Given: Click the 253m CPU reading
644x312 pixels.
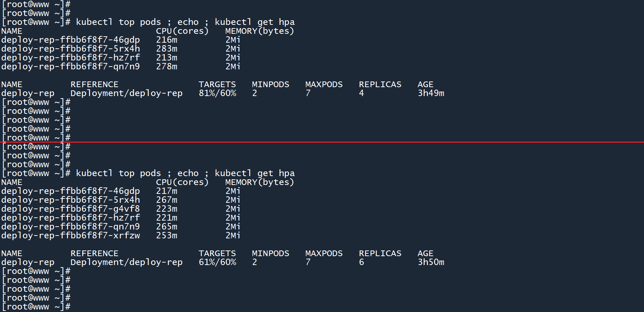Looking at the screenshot, I should (167, 236).
